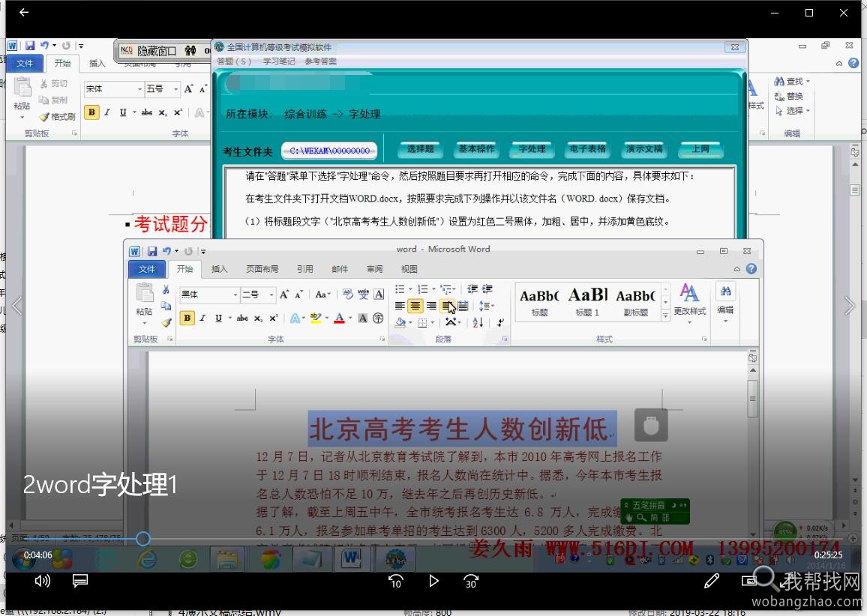The image size is (867, 616).
Task: Click Shrink Font icon in front Word
Action: coord(298,295)
